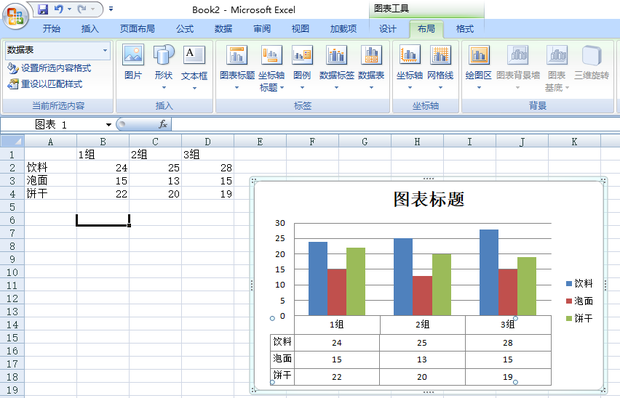Expand the chart element selector dropdown
Screen dimensions: 620x398
(105, 50)
